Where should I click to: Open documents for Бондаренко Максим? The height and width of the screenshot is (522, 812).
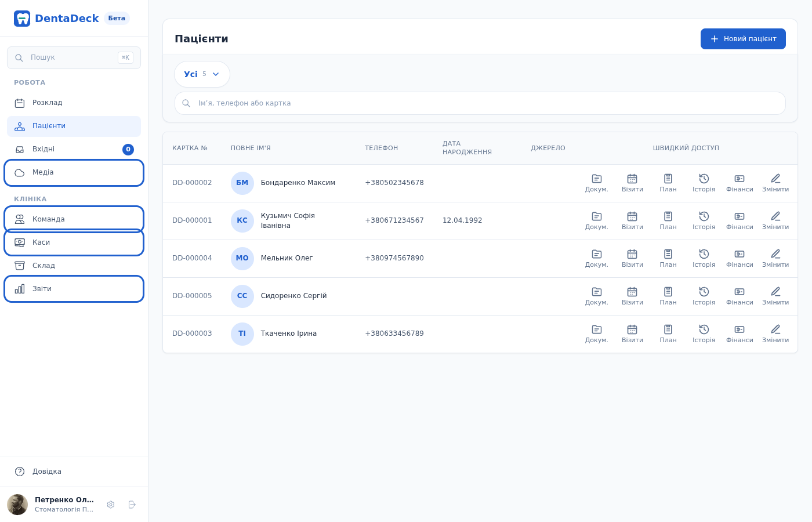pyautogui.click(x=596, y=183)
